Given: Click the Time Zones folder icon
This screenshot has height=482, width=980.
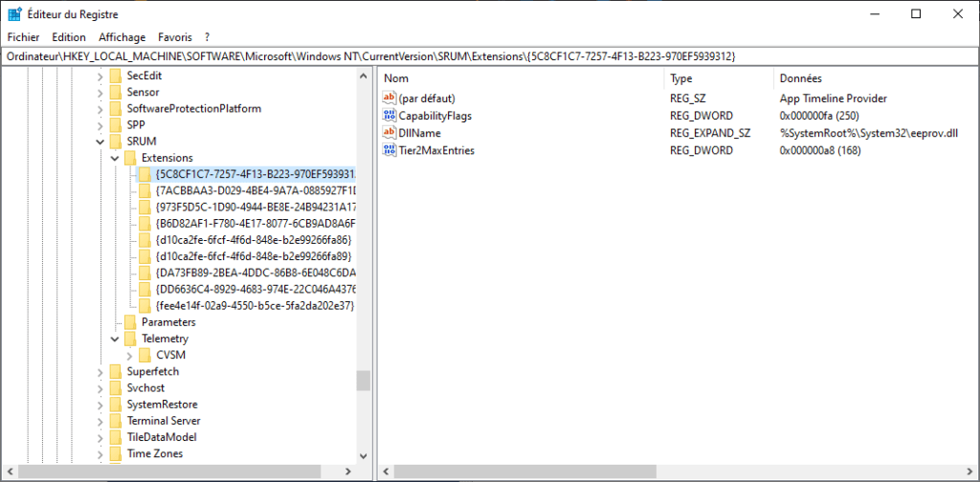Looking at the screenshot, I should coord(116,453).
